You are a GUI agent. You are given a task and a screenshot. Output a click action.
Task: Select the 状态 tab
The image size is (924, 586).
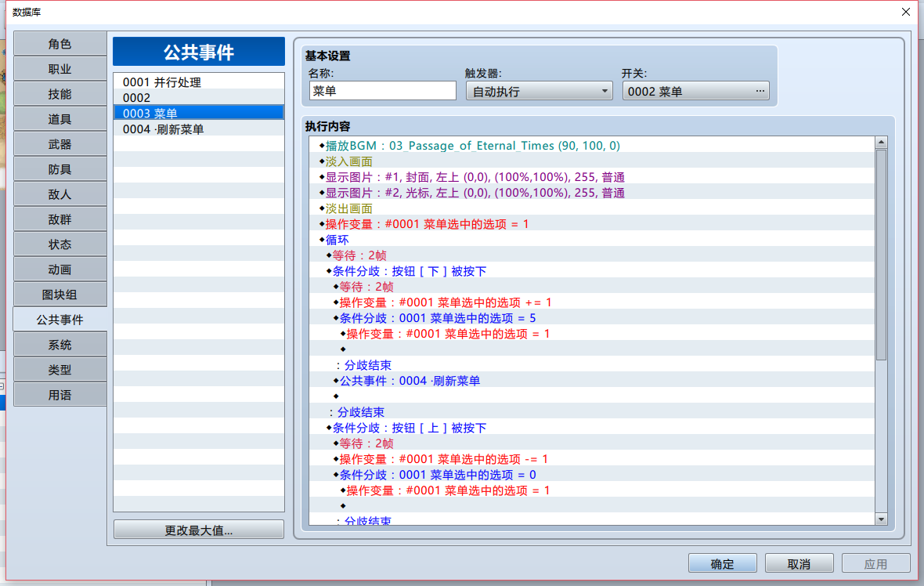[60, 244]
